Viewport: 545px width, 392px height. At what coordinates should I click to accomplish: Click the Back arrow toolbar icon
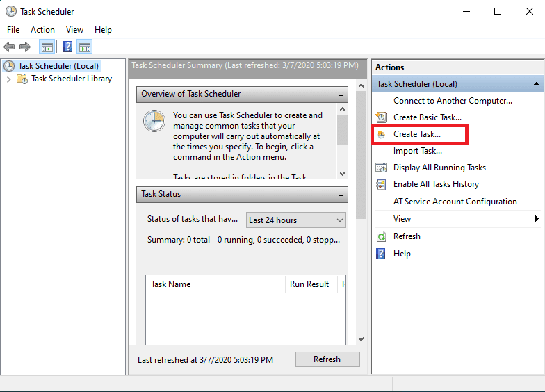pos(9,47)
